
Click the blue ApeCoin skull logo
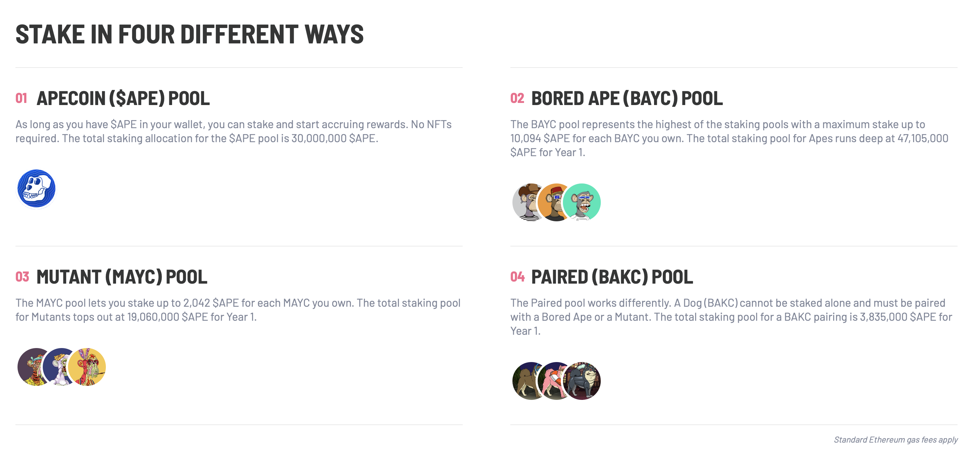pos(36,188)
